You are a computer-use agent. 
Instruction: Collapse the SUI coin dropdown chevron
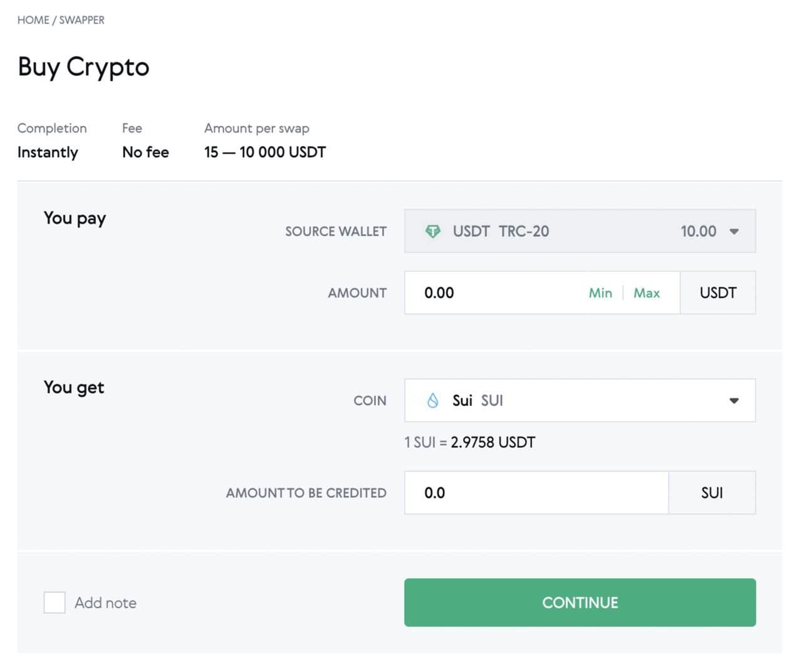tap(734, 400)
